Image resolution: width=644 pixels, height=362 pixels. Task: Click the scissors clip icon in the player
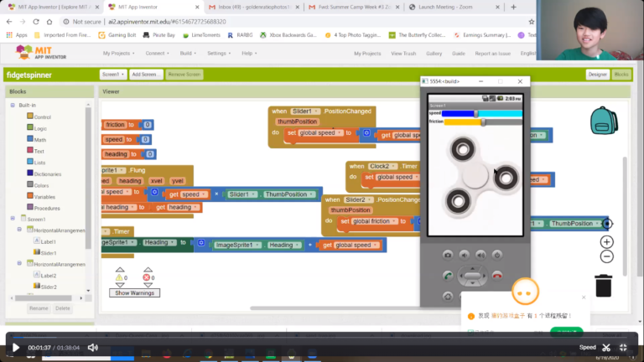pos(606,348)
